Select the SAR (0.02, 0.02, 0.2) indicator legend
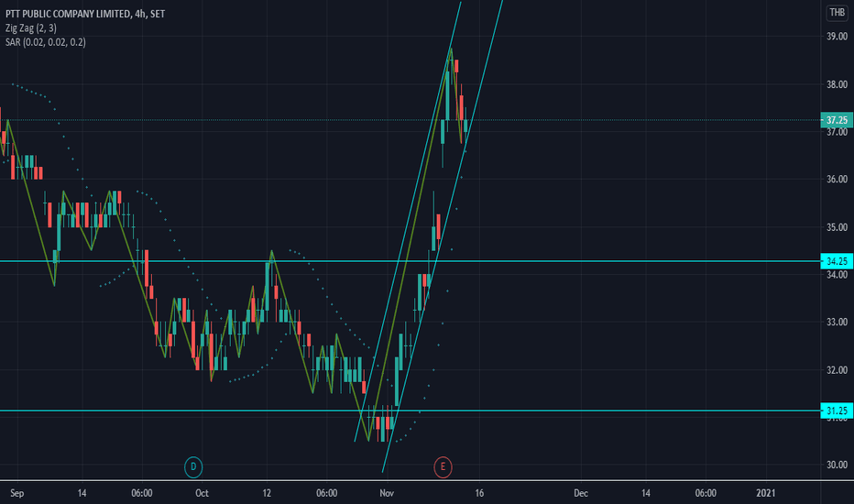Viewport: 854px width, 504px height. click(x=45, y=42)
